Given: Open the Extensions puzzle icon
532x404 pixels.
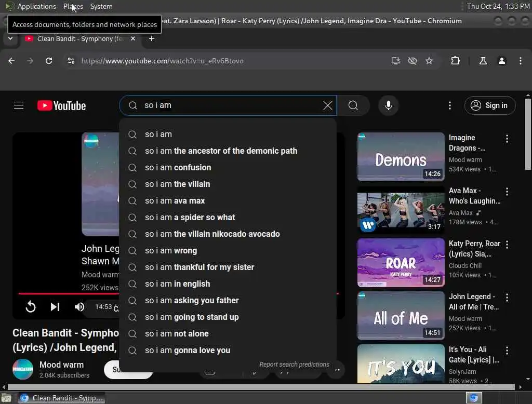Looking at the screenshot, I should click(x=455, y=61).
